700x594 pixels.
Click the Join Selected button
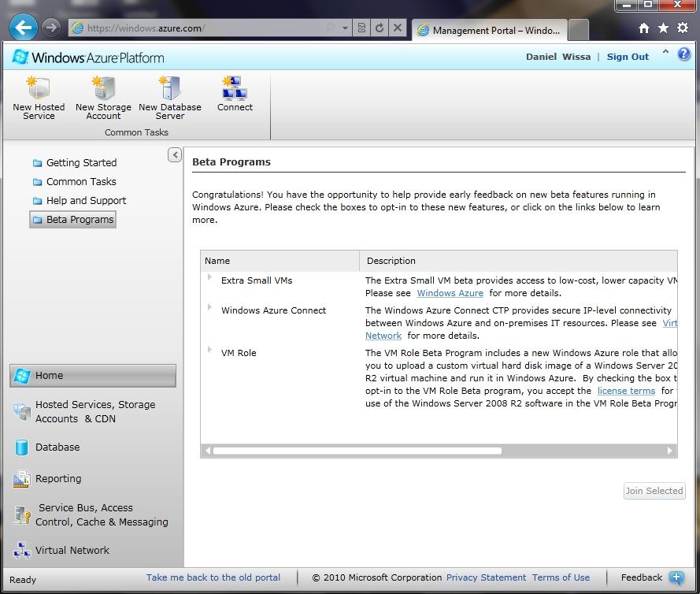(x=654, y=491)
